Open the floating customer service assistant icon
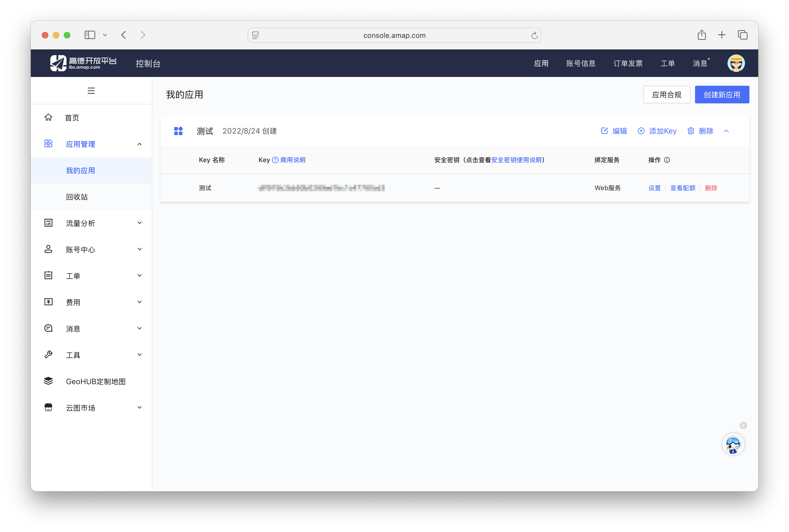The width and height of the screenshot is (789, 532). click(x=734, y=444)
